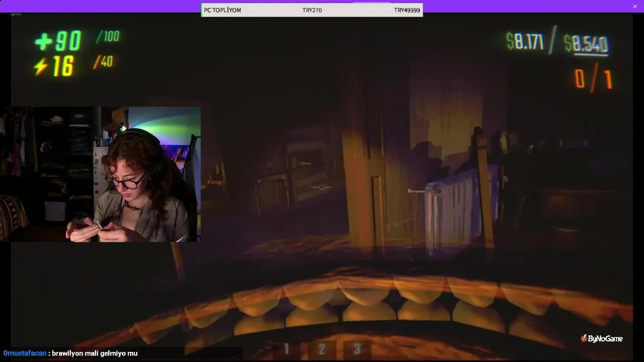Click the ByNoGame sponsor logo

(602, 338)
